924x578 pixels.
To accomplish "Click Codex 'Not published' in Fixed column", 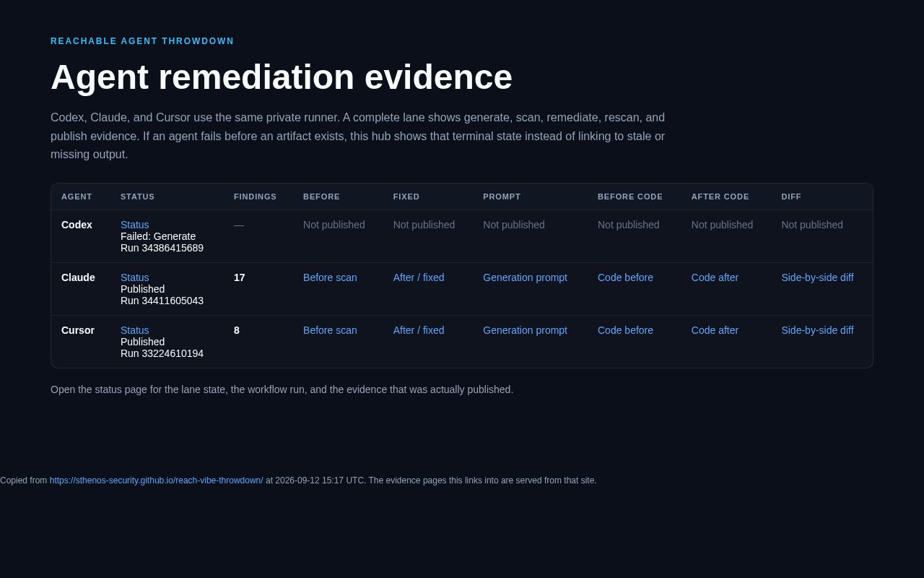I will point(424,225).
